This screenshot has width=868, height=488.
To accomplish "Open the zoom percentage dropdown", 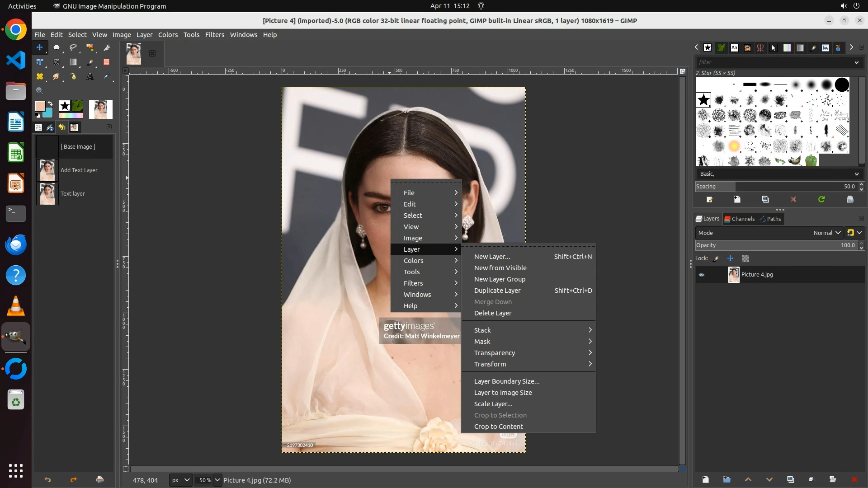I will [x=217, y=480].
